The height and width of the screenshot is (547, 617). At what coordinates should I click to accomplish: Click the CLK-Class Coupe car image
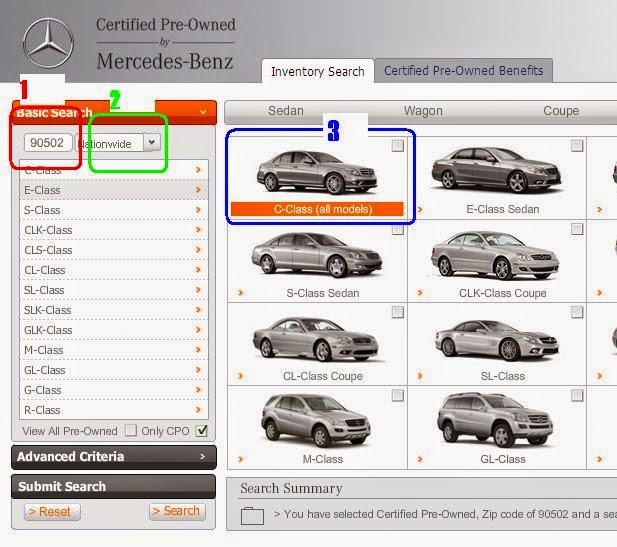(495, 255)
